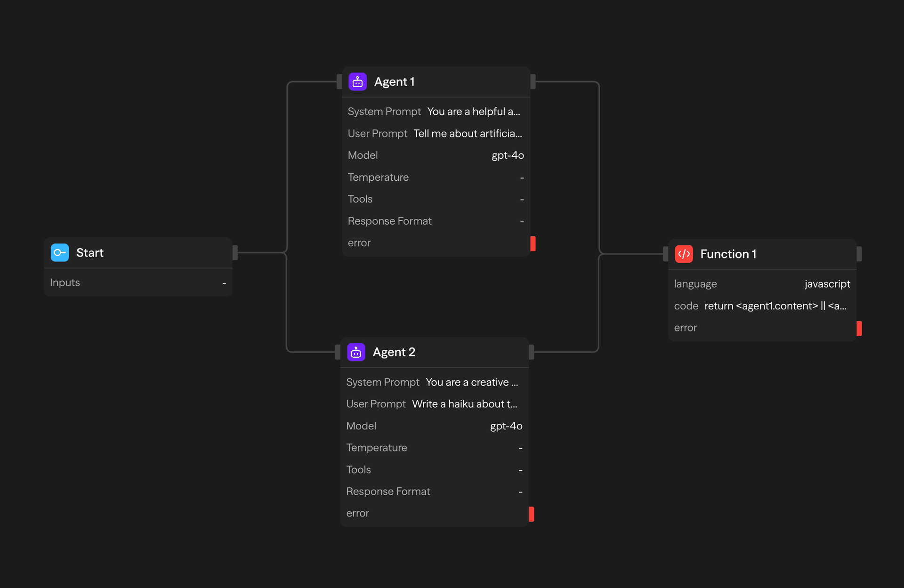Click Function 1 input connection handle
The height and width of the screenshot is (588, 904).
[665, 254]
